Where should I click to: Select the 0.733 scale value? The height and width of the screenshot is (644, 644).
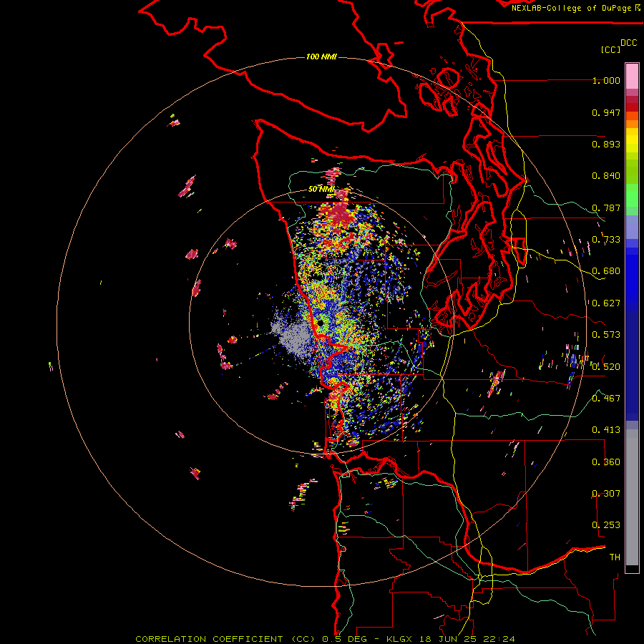coord(606,240)
